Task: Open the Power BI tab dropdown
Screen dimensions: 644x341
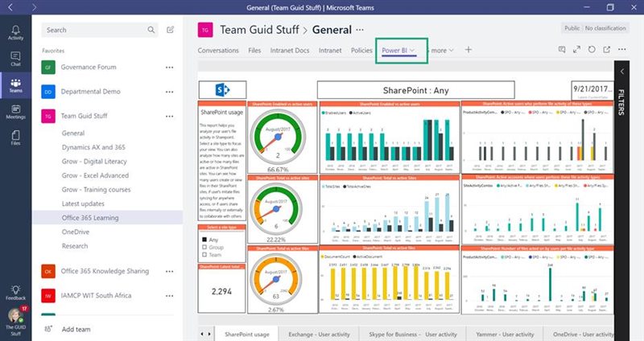Action: click(x=412, y=50)
